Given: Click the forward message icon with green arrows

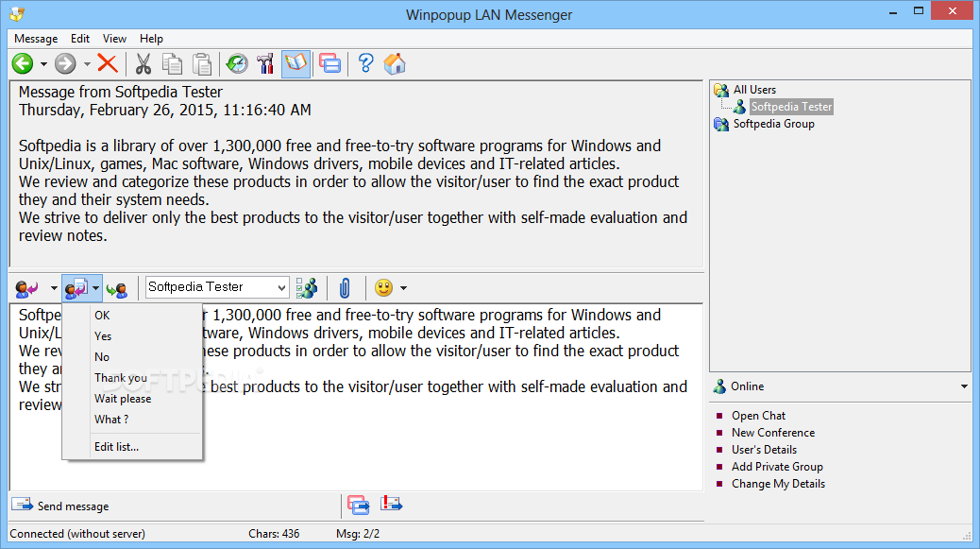Looking at the screenshot, I should coord(117,289).
